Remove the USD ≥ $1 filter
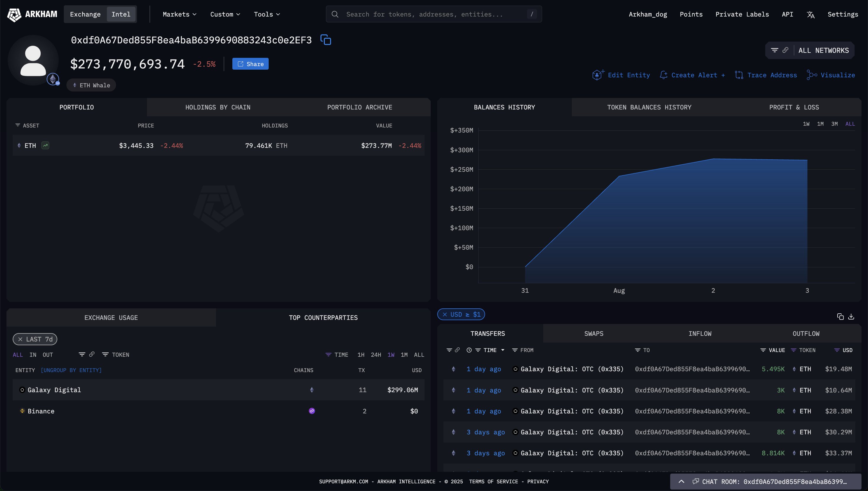Image resolution: width=868 pixels, height=491 pixels. tap(445, 314)
